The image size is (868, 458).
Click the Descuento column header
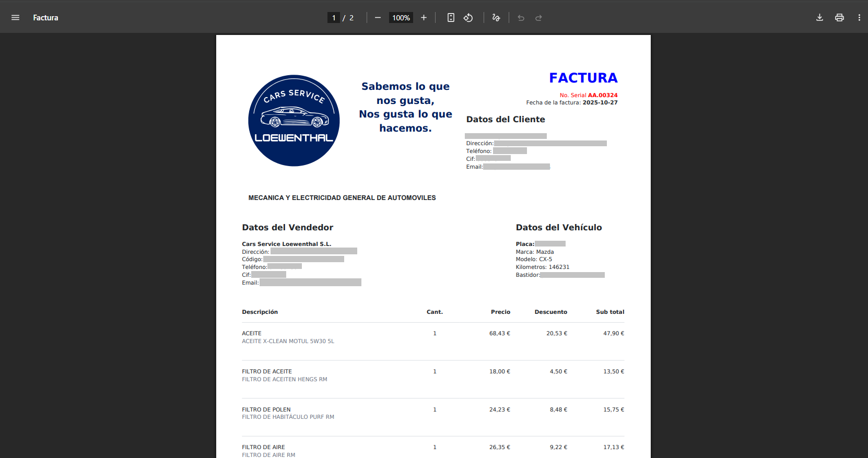tap(550, 312)
